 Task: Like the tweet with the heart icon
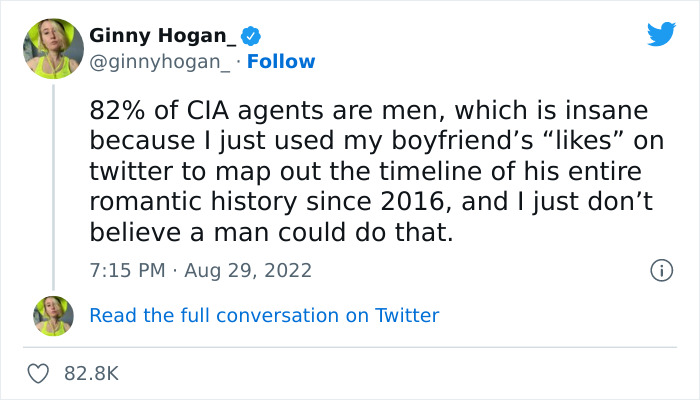tap(40, 373)
